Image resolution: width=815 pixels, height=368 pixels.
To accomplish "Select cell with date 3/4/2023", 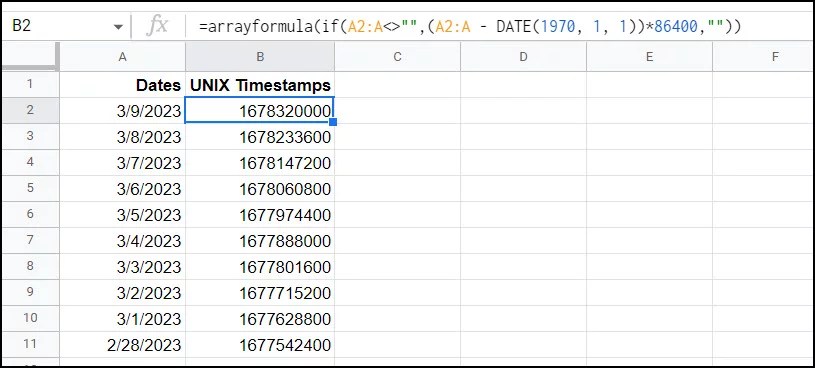I will pyautogui.click(x=123, y=240).
